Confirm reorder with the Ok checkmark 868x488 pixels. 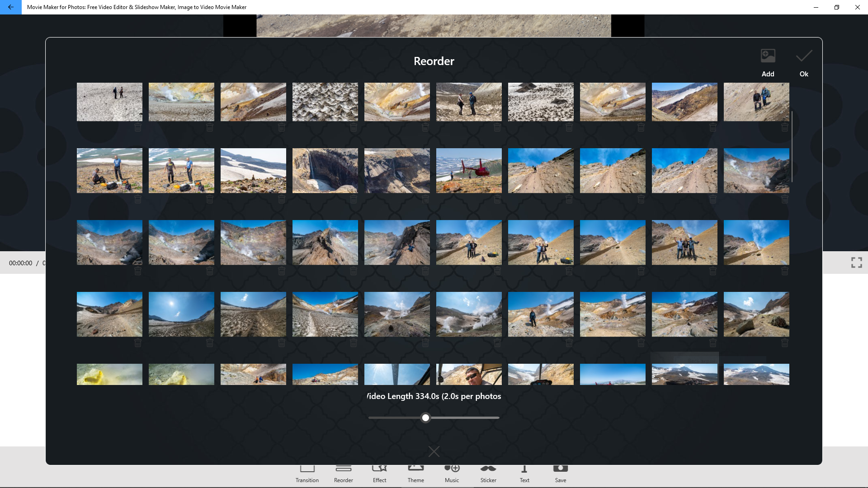804,56
